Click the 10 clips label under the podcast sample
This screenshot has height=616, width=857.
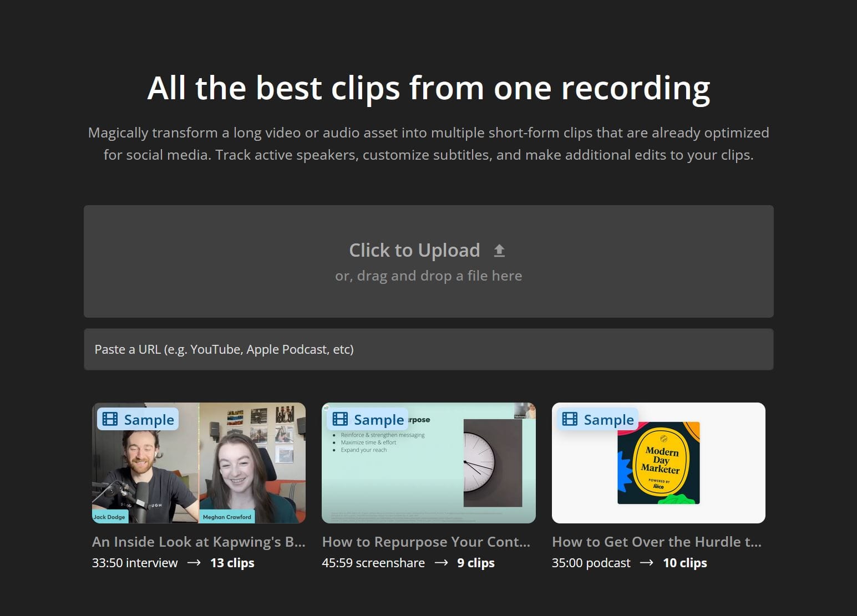(x=684, y=563)
